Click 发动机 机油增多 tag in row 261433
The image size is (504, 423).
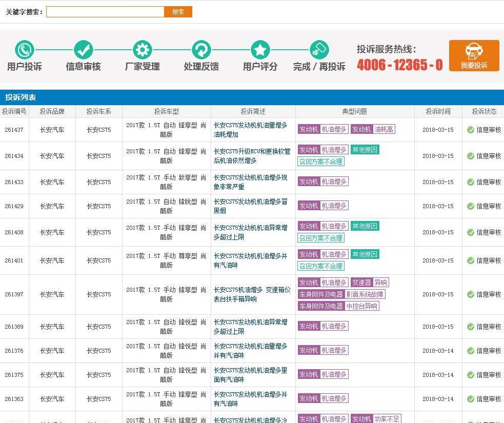[x=323, y=182]
